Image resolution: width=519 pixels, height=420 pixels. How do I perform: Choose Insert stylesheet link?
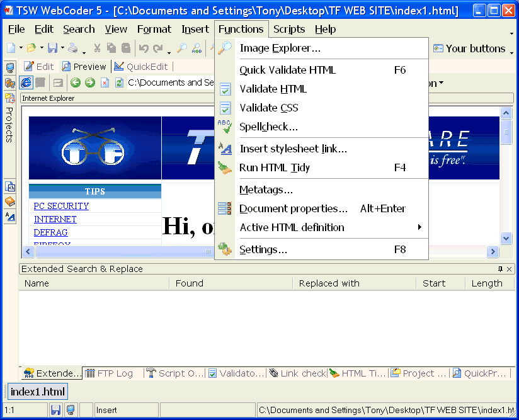322,149
